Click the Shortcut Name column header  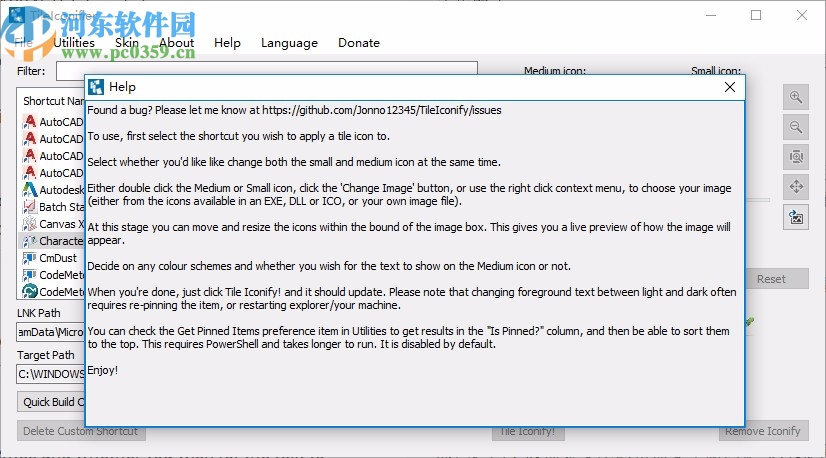[53, 101]
